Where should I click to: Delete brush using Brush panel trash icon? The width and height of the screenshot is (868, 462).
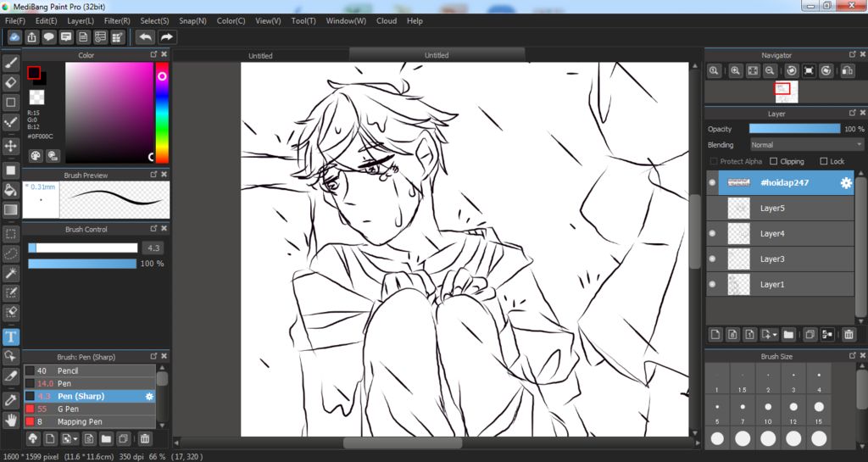(x=144, y=439)
